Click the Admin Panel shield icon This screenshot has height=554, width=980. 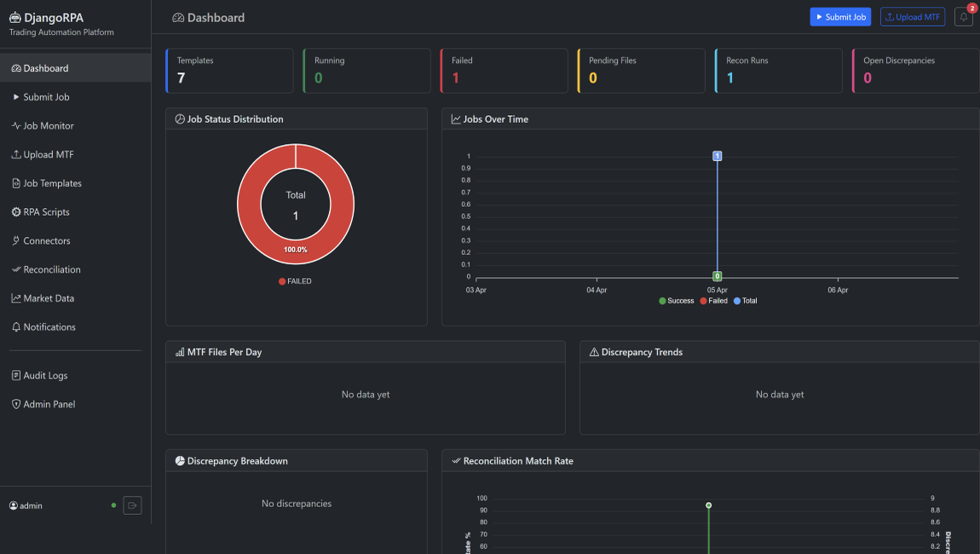click(x=15, y=403)
